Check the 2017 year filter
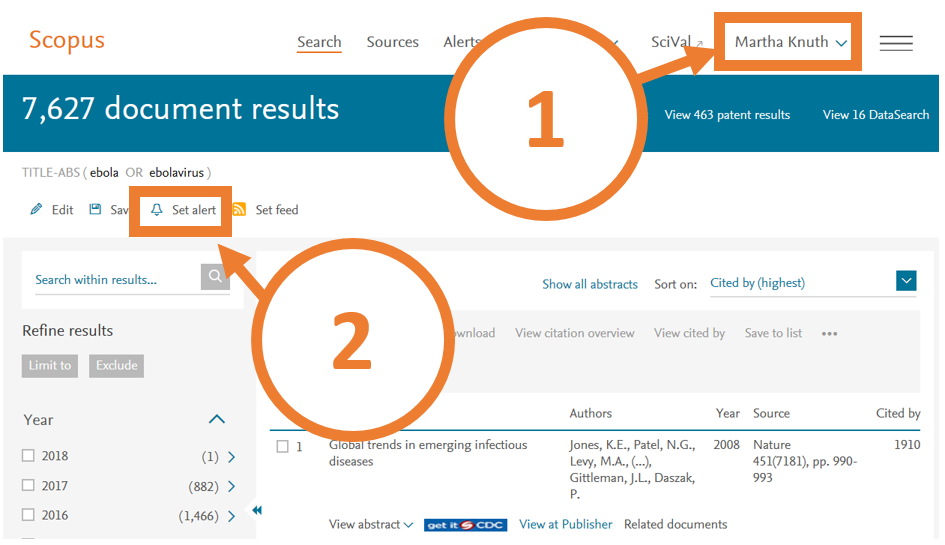Image resolution: width=945 pixels, height=545 pixels. point(28,486)
